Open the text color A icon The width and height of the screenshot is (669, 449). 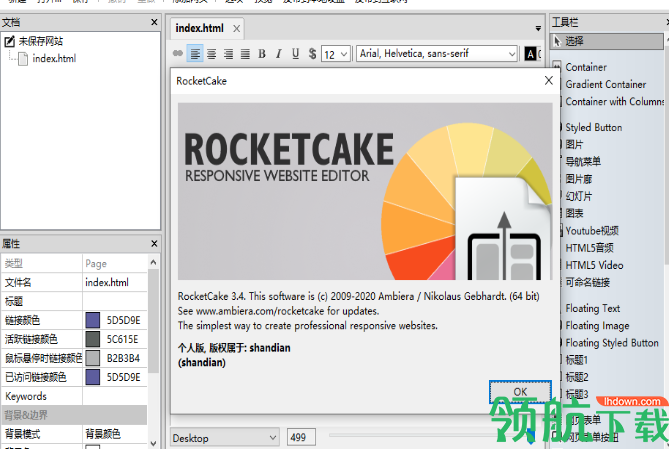[x=530, y=54]
